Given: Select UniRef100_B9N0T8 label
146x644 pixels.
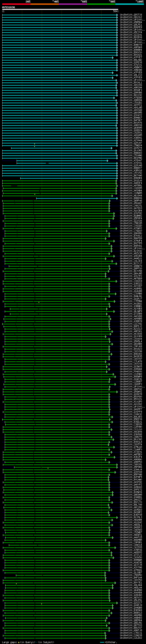Looking at the screenshot, I should click(x=131, y=45).
